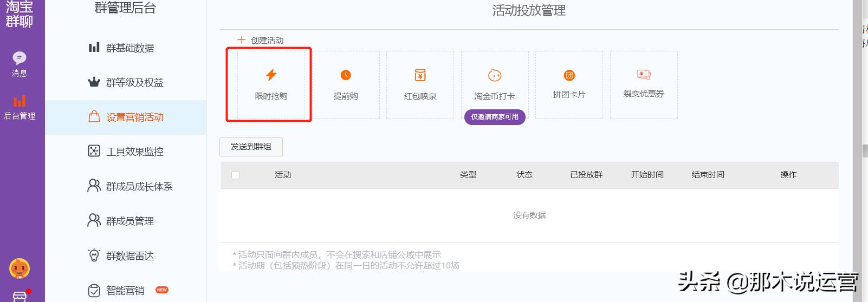This screenshot has height=302, width=868.
Task: Open the store icon with red dot
Action: coord(21,296)
